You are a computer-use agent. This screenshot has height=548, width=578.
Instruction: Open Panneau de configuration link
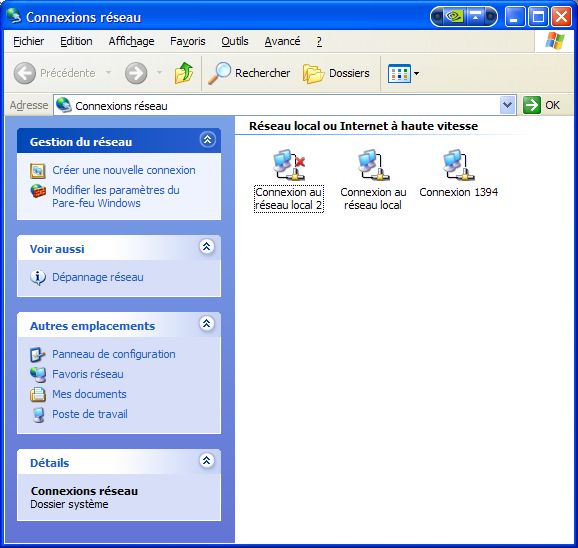114,354
